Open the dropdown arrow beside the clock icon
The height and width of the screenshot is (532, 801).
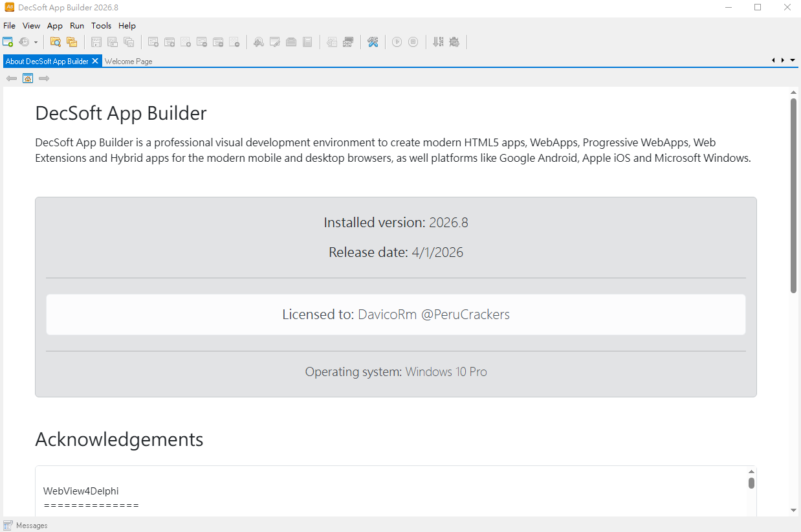tap(36, 42)
